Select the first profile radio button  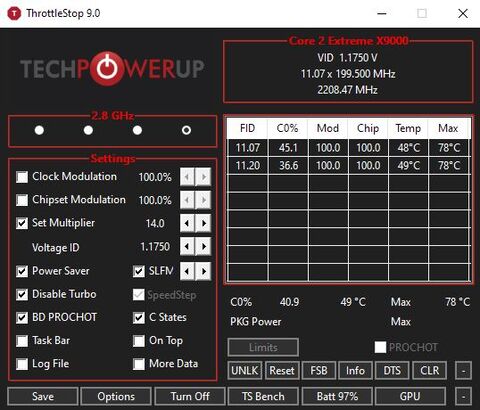39,130
